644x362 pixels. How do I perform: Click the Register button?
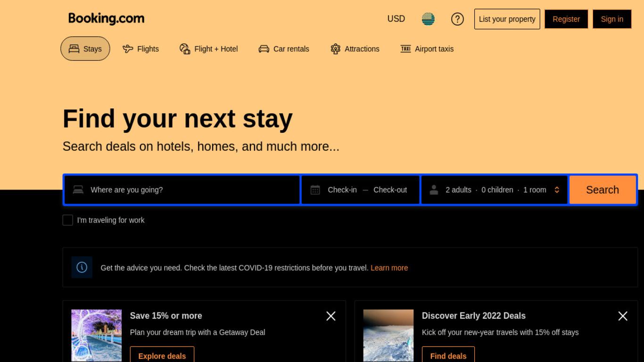point(566,19)
